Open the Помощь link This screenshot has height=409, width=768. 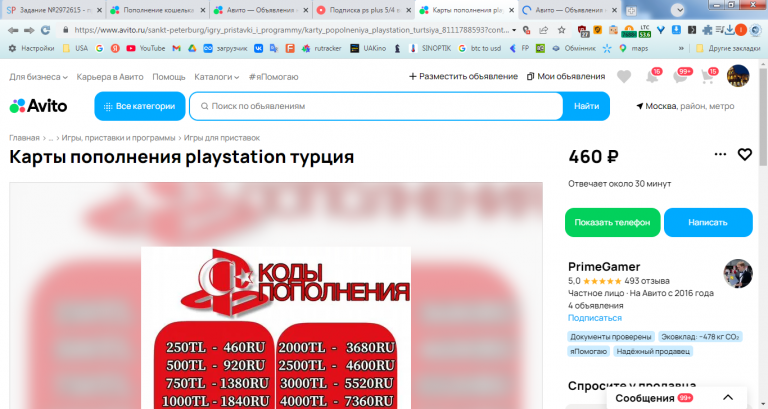[x=169, y=77]
